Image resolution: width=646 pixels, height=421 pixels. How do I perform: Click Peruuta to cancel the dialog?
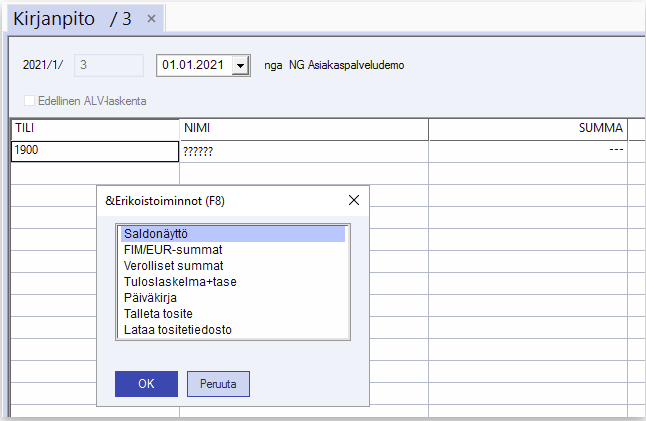point(218,384)
